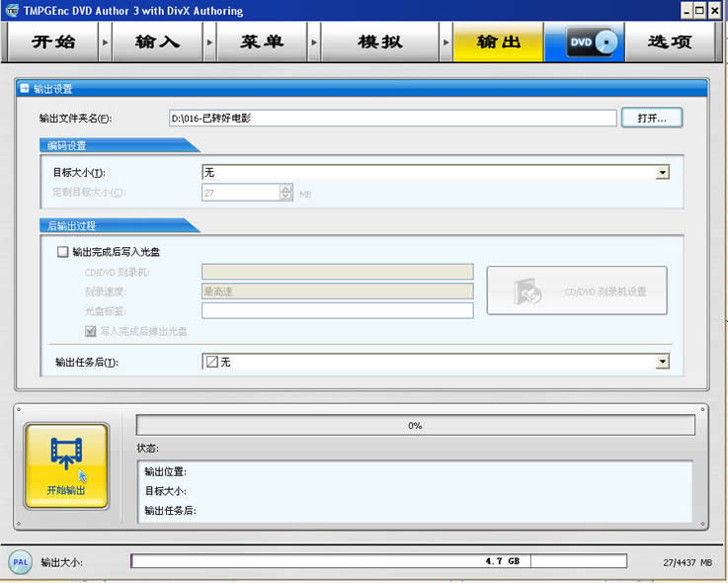Click the 后输出过程 section header

(71, 226)
